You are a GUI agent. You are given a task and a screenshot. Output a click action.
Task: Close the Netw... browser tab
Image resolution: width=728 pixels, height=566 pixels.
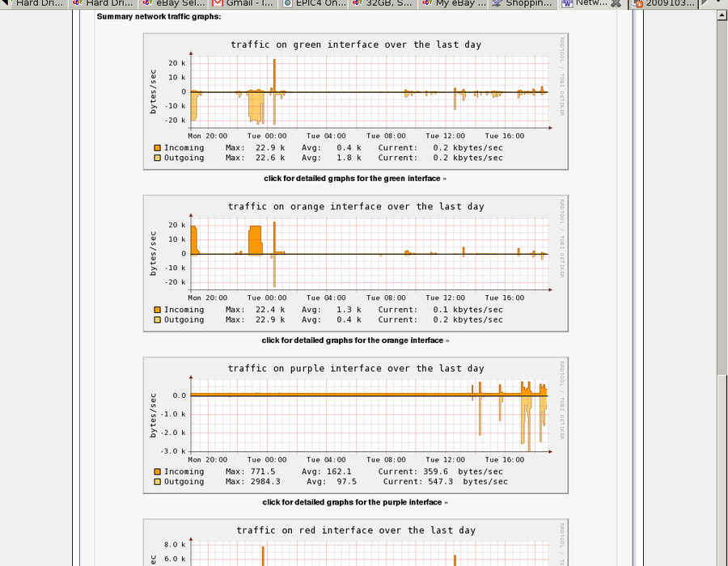[616, 3]
